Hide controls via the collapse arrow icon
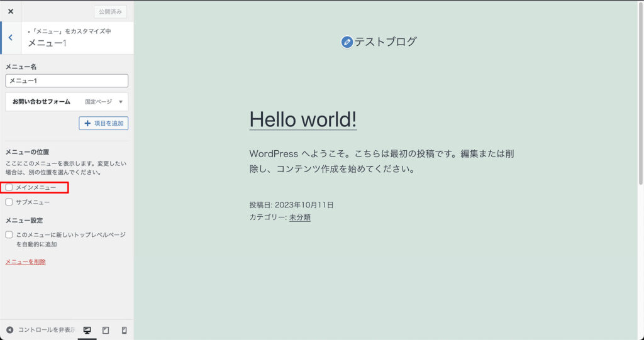 (10, 330)
